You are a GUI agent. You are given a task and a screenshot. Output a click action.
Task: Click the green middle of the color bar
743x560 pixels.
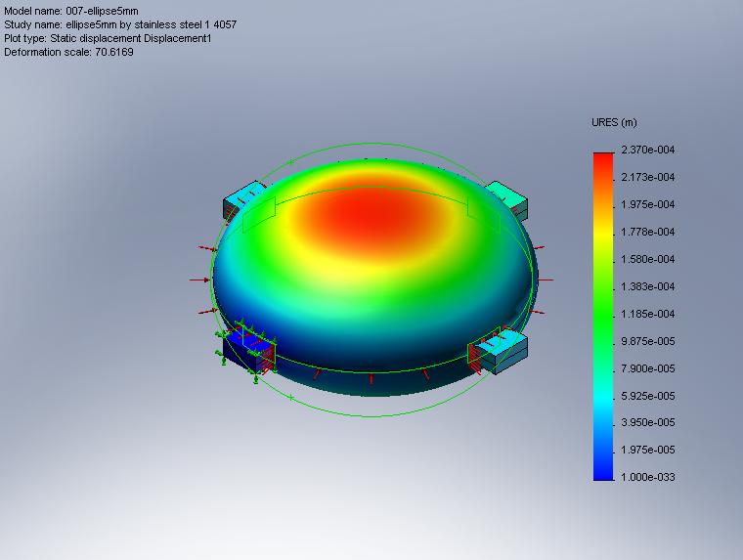click(602, 303)
